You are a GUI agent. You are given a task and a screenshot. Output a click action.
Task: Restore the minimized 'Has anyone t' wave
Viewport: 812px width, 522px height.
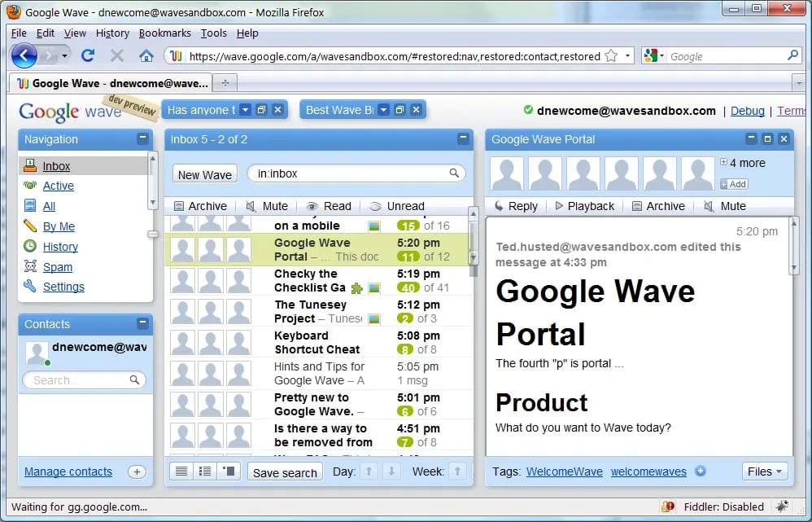point(261,110)
